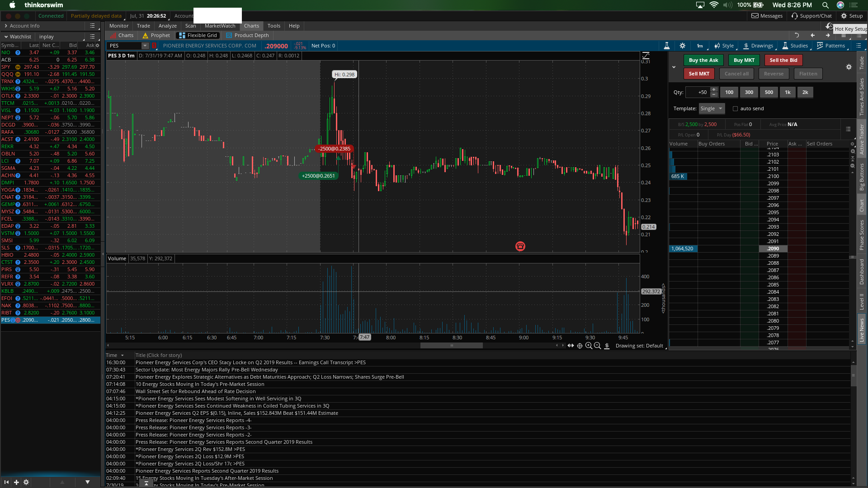This screenshot has height=488, width=868.
Task: Click the chart zoom out magnifier
Action: point(597,346)
